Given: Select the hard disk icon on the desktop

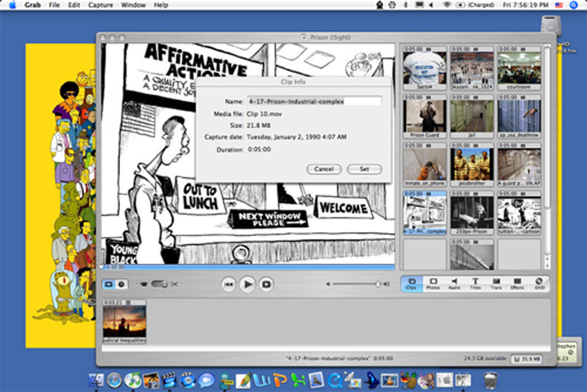Looking at the screenshot, I should pyautogui.click(x=550, y=25).
